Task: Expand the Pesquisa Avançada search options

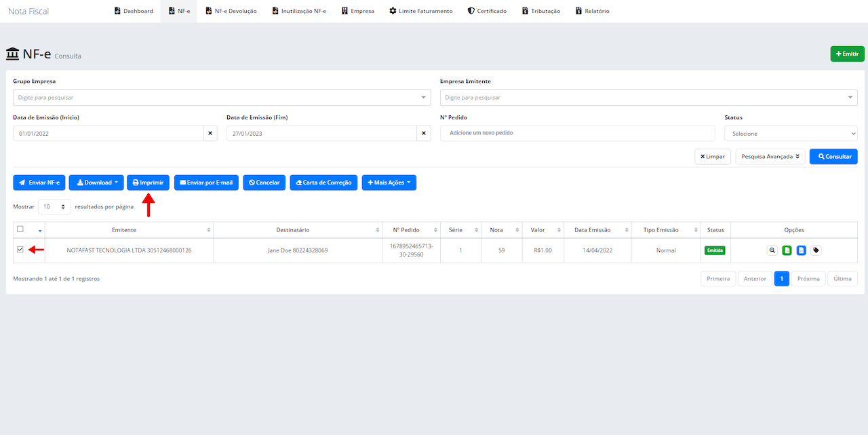Action: pyautogui.click(x=770, y=157)
